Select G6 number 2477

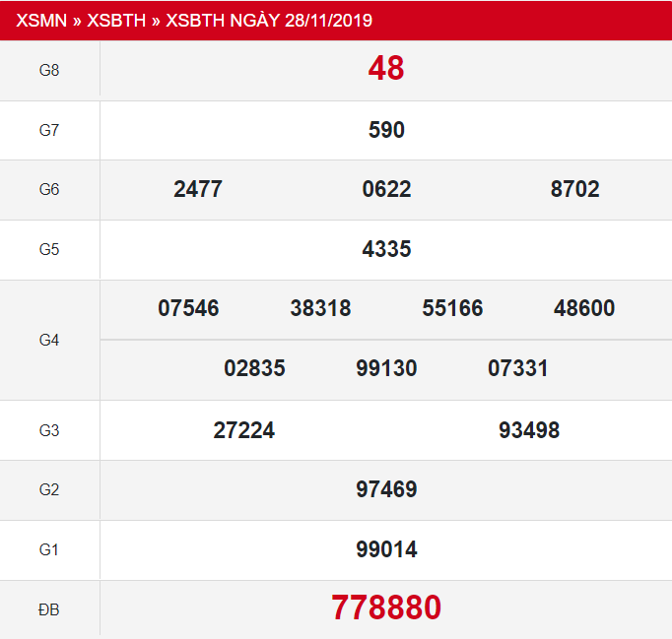pyautogui.click(x=198, y=189)
